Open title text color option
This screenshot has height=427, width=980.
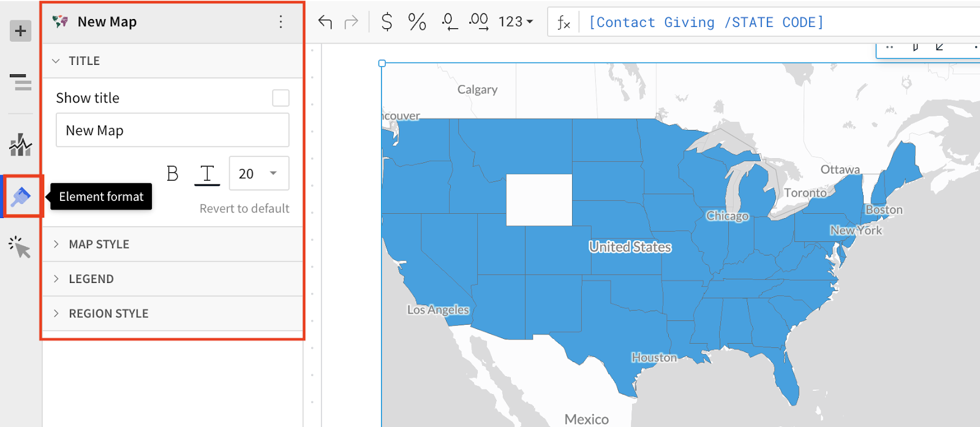[207, 175]
